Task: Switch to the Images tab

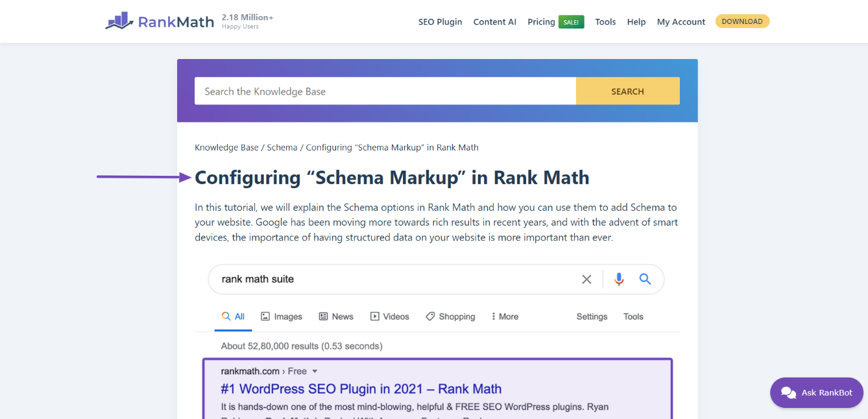Action: (282, 317)
